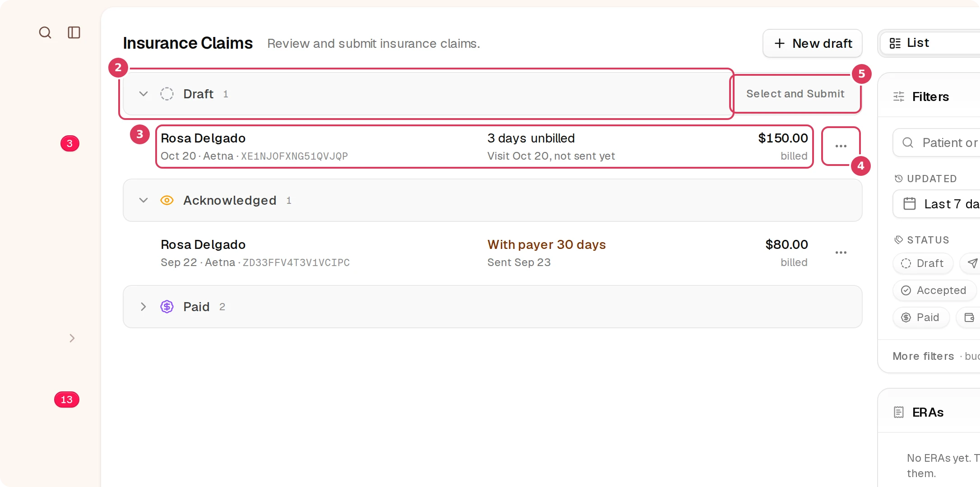This screenshot has height=487, width=980.
Task: Collapse the Acknowledged group chevron
Action: [x=143, y=200]
